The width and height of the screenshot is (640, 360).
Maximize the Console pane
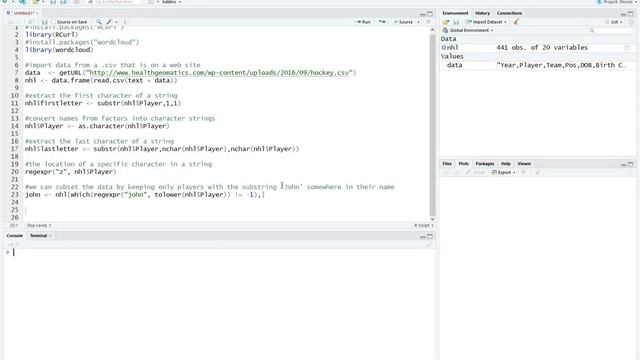click(x=430, y=237)
